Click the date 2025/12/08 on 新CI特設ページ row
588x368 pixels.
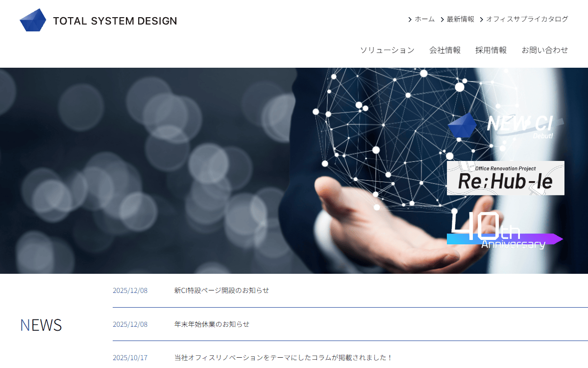pyautogui.click(x=130, y=290)
